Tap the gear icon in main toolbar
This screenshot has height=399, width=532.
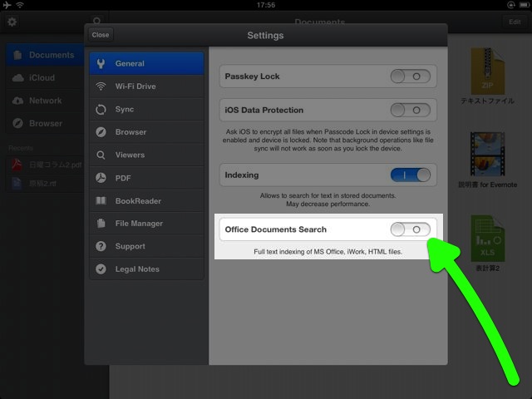point(12,22)
